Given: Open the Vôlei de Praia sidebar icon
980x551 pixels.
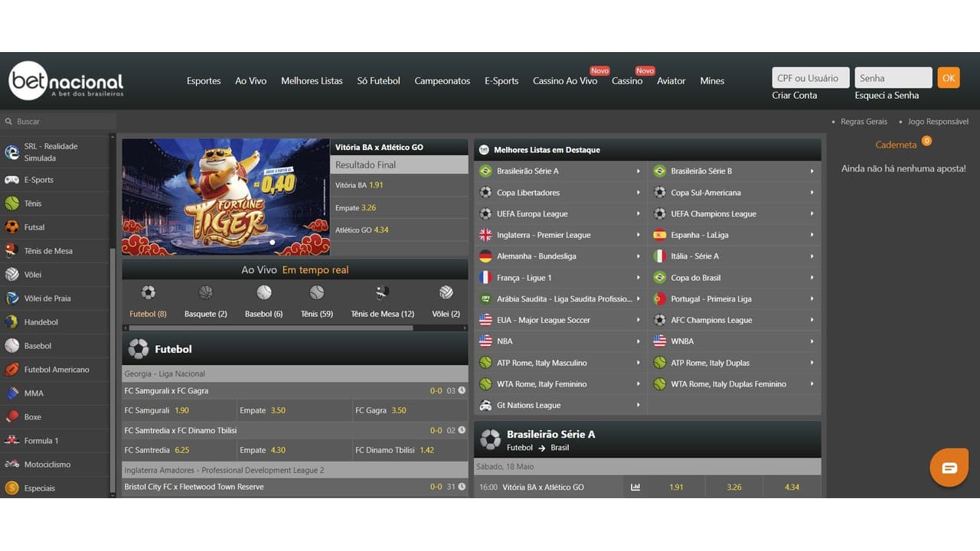Looking at the screenshot, I should 12,298.
